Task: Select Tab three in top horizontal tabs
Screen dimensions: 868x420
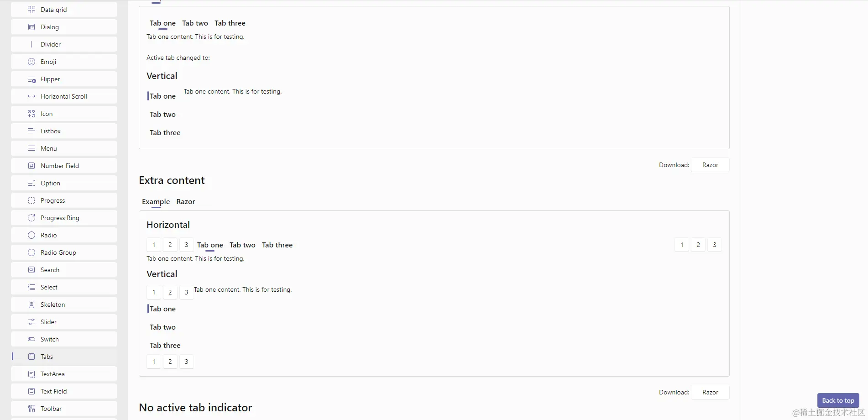Action: (x=230, y=23)
